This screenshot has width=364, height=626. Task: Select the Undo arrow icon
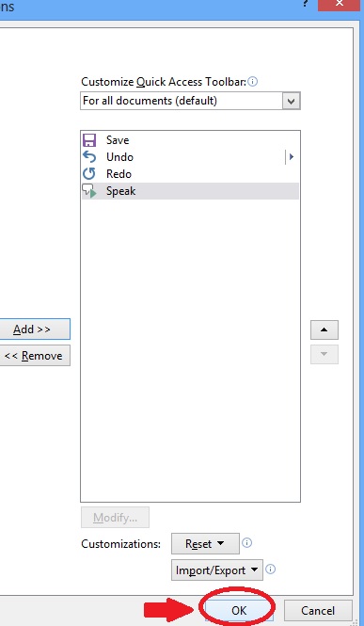[x=89, y=157]
